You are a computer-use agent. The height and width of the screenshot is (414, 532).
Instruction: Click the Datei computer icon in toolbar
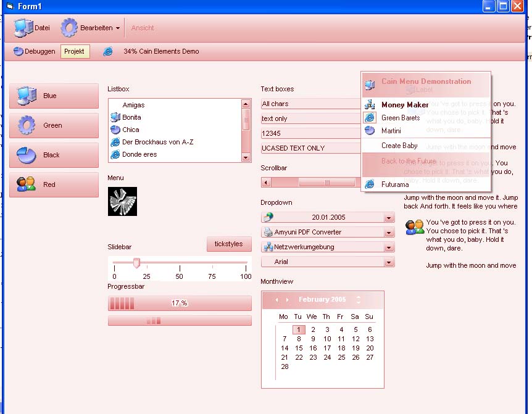(x=23, y=28)
